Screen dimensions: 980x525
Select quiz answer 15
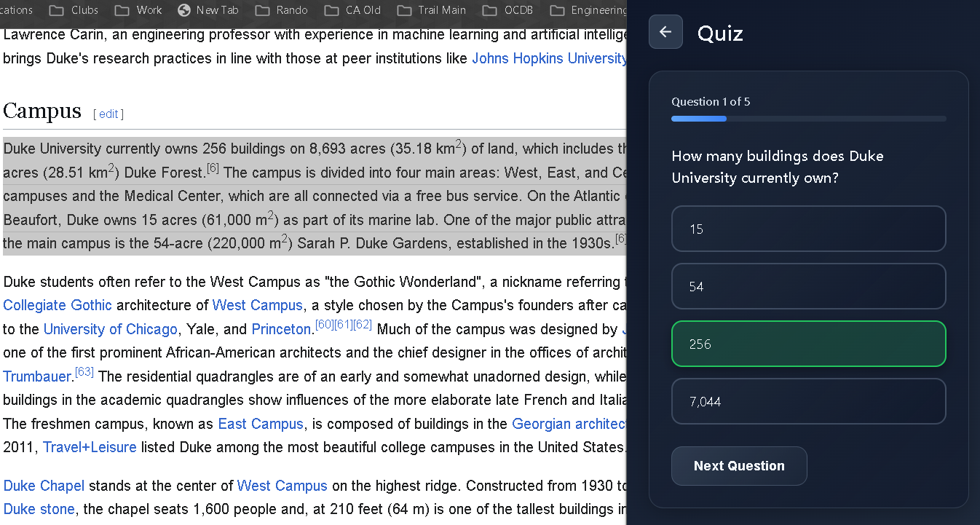[808, 229]
